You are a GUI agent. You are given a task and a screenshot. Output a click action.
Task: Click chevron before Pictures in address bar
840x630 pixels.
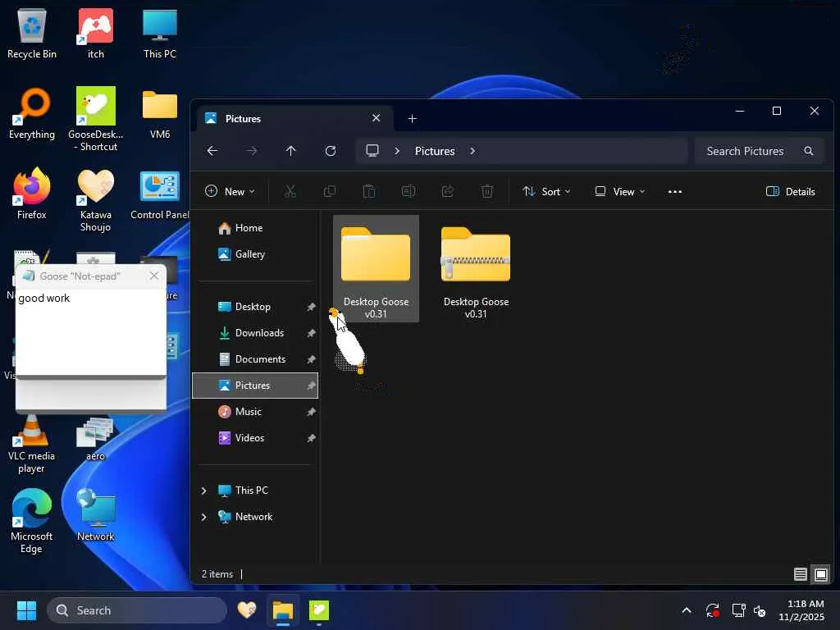[x=397, y=151]
